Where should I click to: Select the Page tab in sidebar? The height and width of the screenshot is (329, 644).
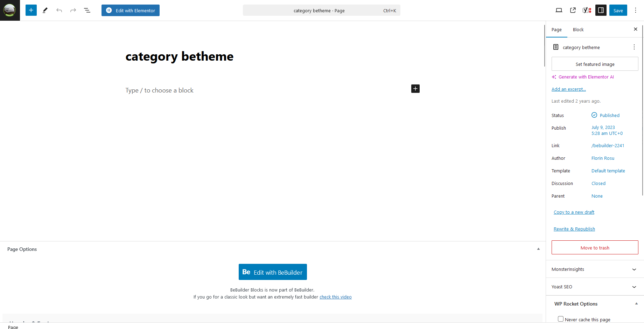click(556, 30)
